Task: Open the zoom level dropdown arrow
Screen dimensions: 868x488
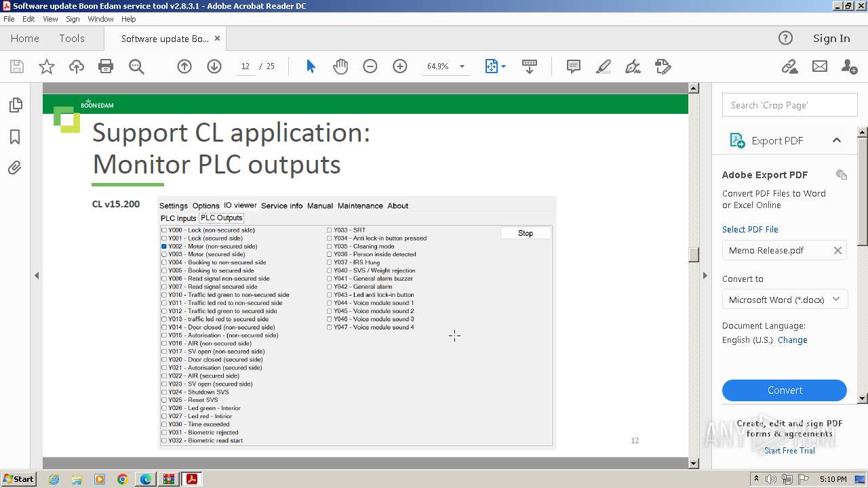Action: pos(462,66)
